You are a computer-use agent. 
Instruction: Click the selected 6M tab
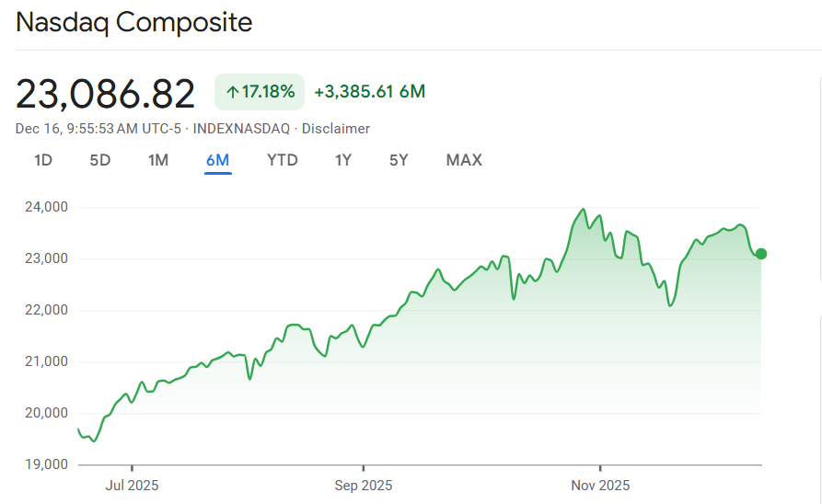218,160
